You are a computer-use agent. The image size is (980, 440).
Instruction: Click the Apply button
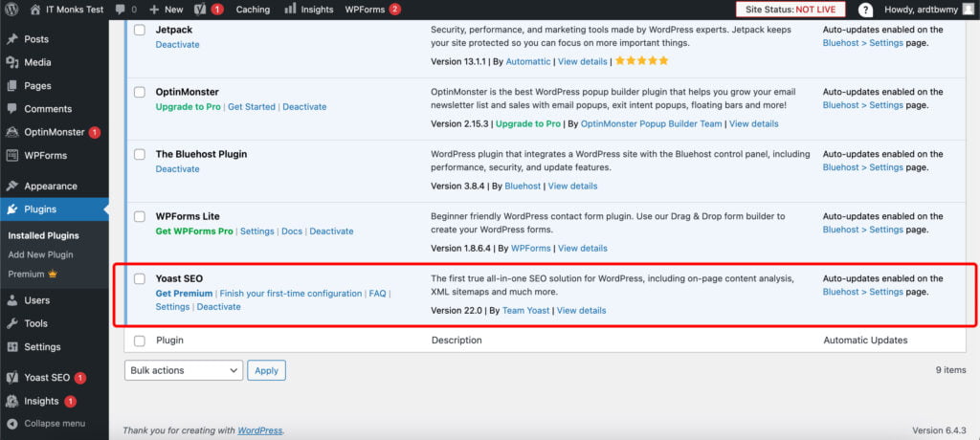[266, 370]
